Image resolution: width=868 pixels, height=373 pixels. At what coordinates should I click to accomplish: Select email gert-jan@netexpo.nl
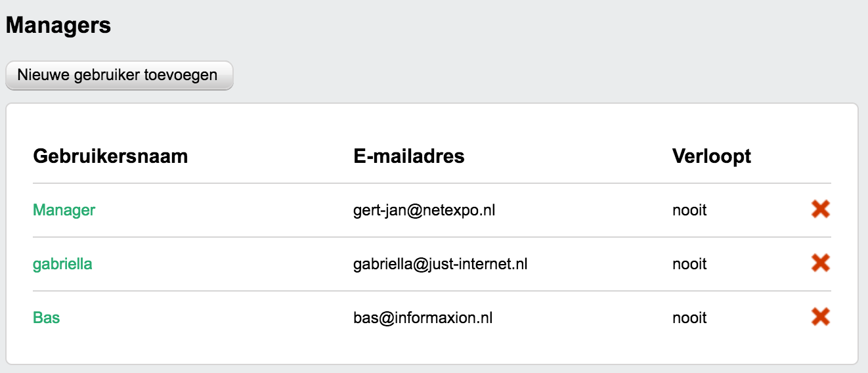[424, 211]
